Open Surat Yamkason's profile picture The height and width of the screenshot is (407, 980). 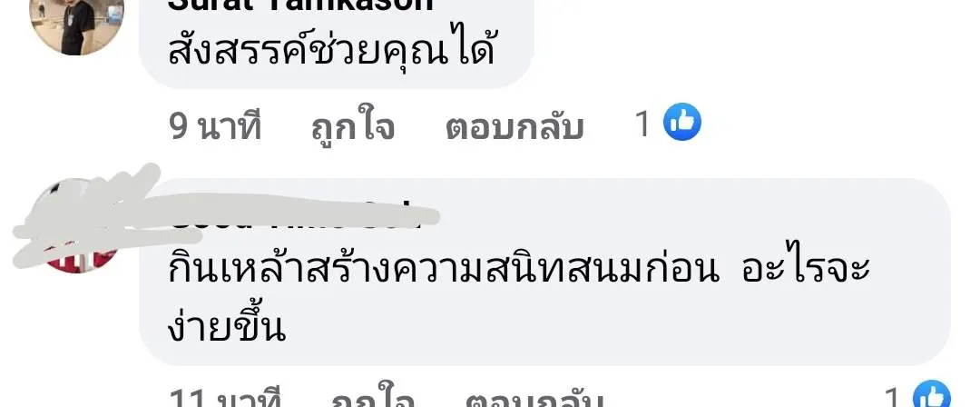click(76, 25)
